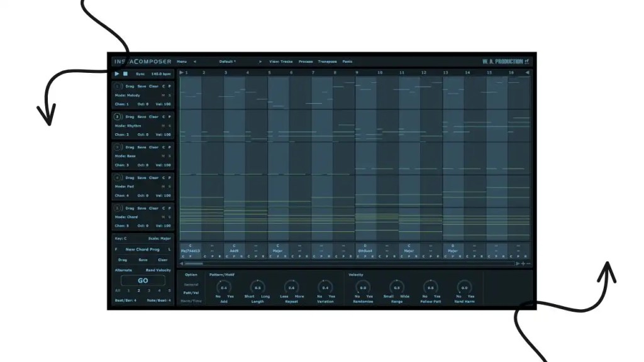Screen dimensions: 644x362
Task: Click New Chord Prog button
Action: click(x=143, y=249)
